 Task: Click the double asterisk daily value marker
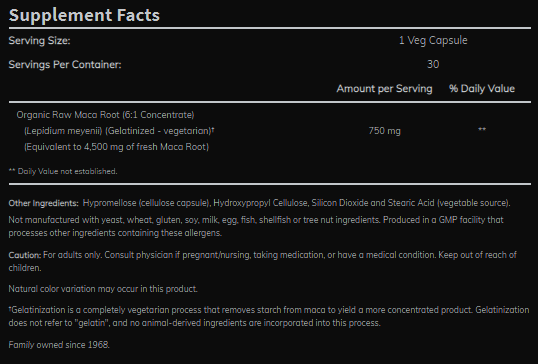click(482, 130)
